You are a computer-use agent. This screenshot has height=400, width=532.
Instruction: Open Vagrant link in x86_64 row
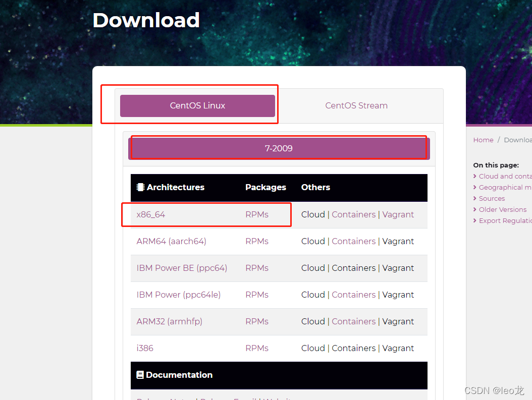click(x=398, y=214)
